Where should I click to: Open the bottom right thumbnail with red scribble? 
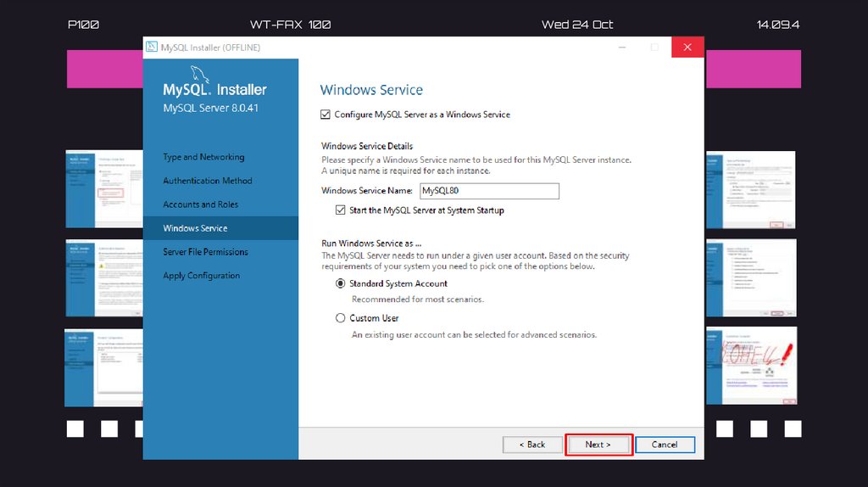752,366
